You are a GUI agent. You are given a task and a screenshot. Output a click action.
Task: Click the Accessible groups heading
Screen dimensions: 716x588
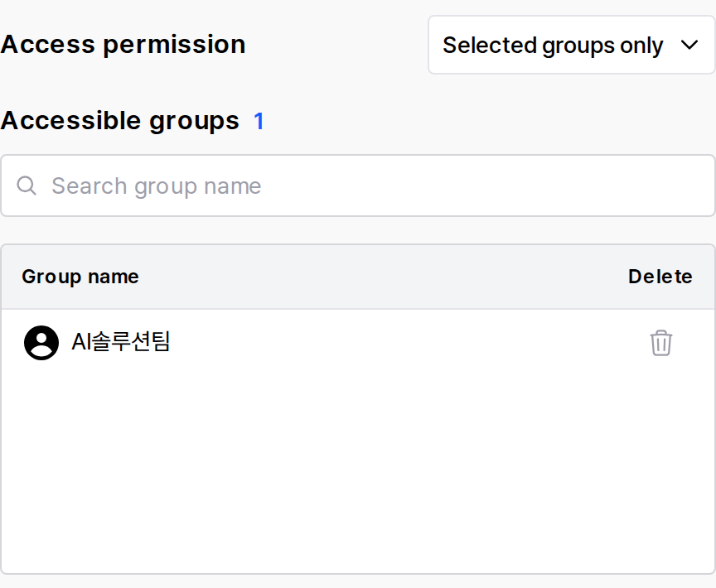120,122
